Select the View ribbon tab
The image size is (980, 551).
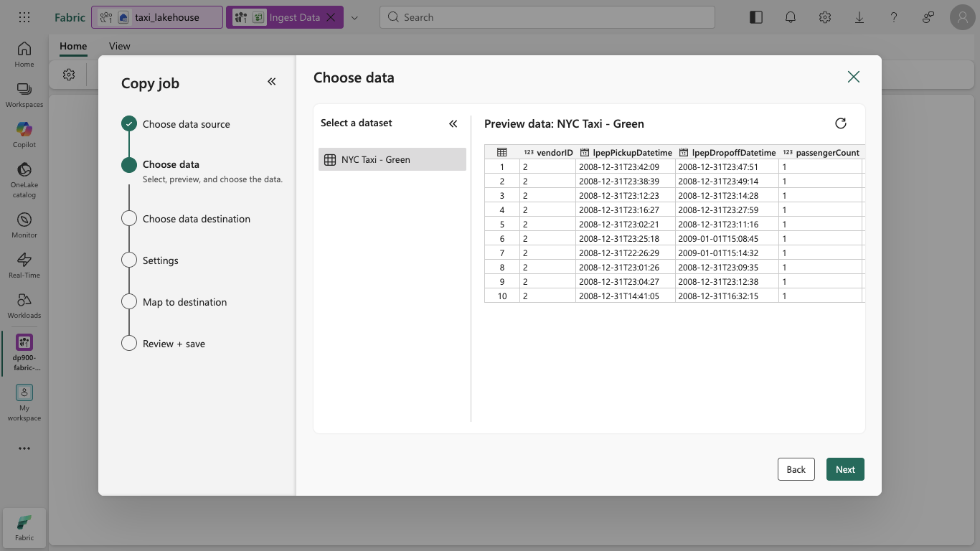(120, 46)
